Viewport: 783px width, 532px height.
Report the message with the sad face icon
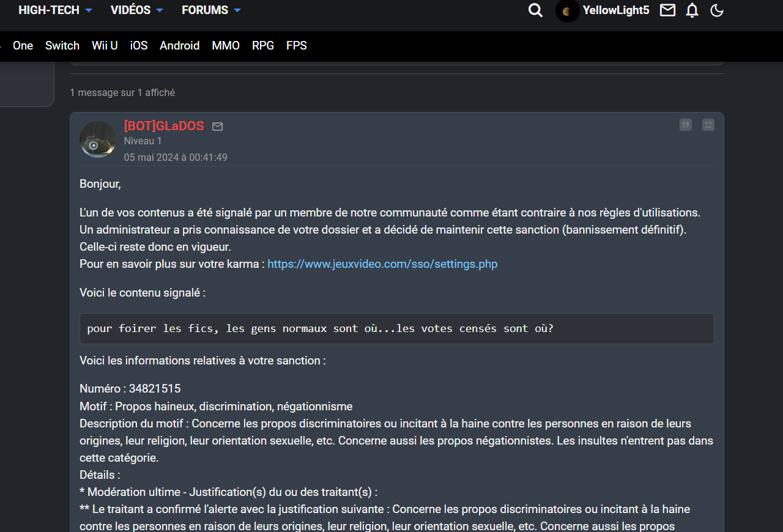pyautogui.click(x=708, y=125)
